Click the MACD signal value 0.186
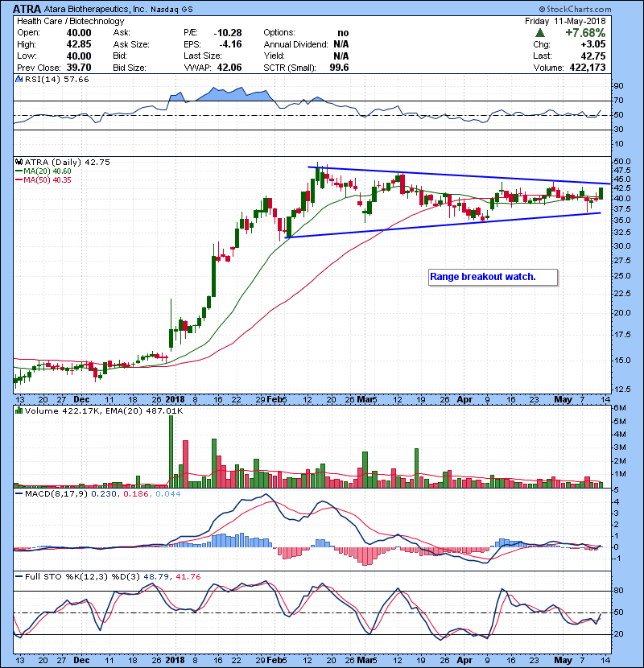The height and width of the screenshot is (668, 644). (x=135, y=494)
